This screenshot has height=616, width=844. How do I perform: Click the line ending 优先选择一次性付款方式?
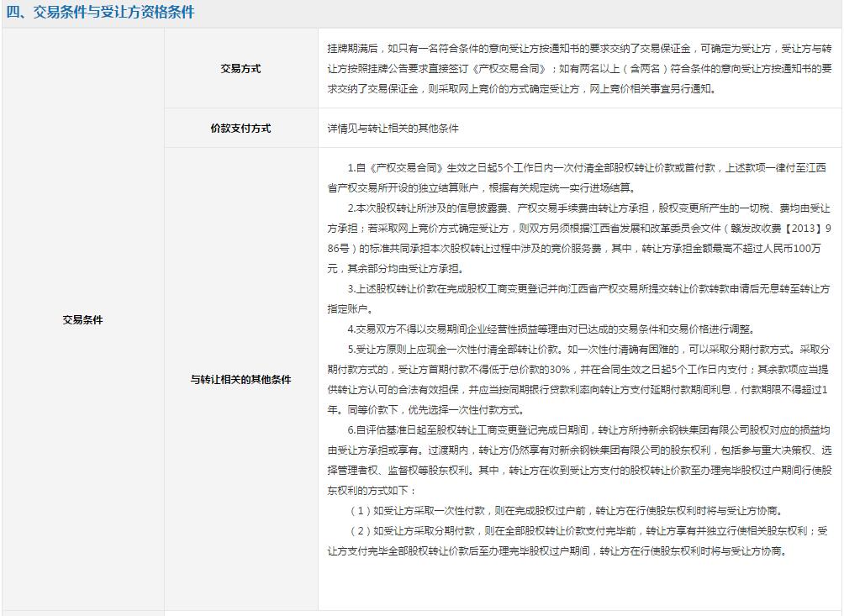coord(435,410)
